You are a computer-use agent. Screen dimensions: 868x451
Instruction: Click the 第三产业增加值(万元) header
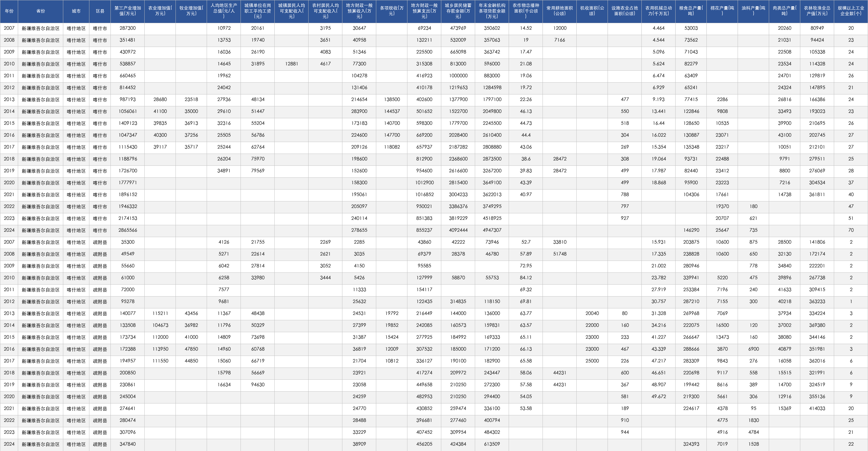coord(128,11)
